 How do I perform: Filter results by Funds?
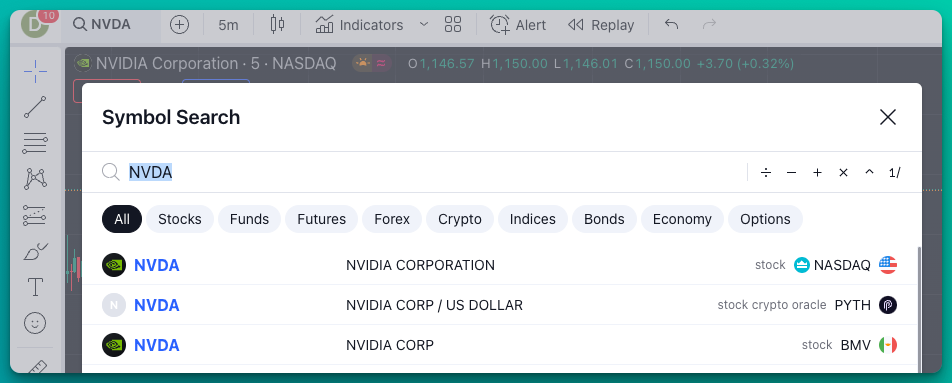point(250,219)
